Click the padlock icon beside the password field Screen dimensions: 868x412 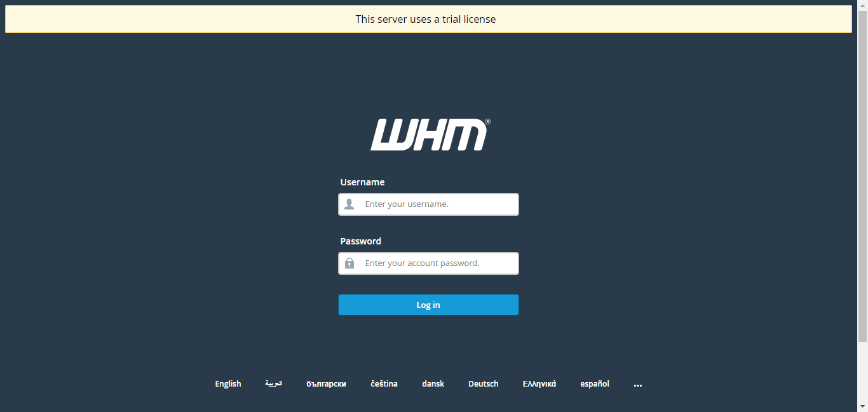(x=349, y=263)
